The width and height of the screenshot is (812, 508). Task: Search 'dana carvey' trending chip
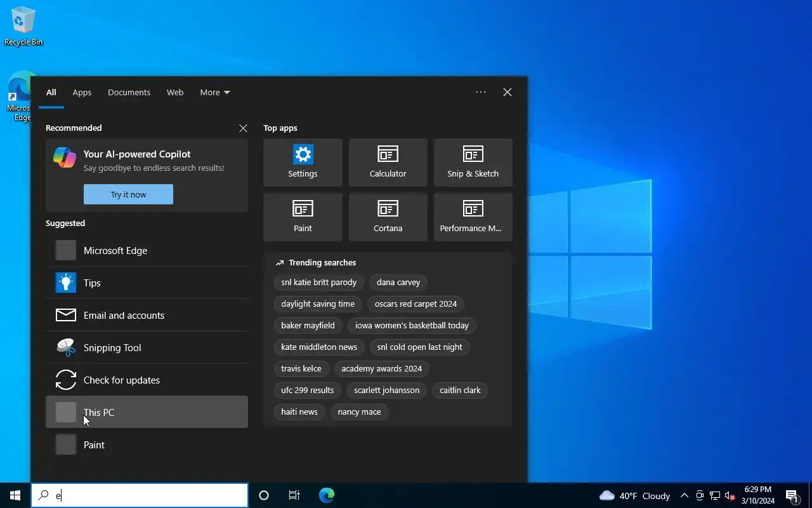[398, 282]
